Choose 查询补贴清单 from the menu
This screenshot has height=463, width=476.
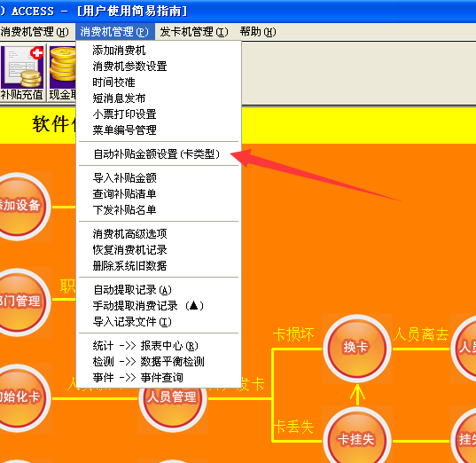pyautogui.click(x=159, y=194)
